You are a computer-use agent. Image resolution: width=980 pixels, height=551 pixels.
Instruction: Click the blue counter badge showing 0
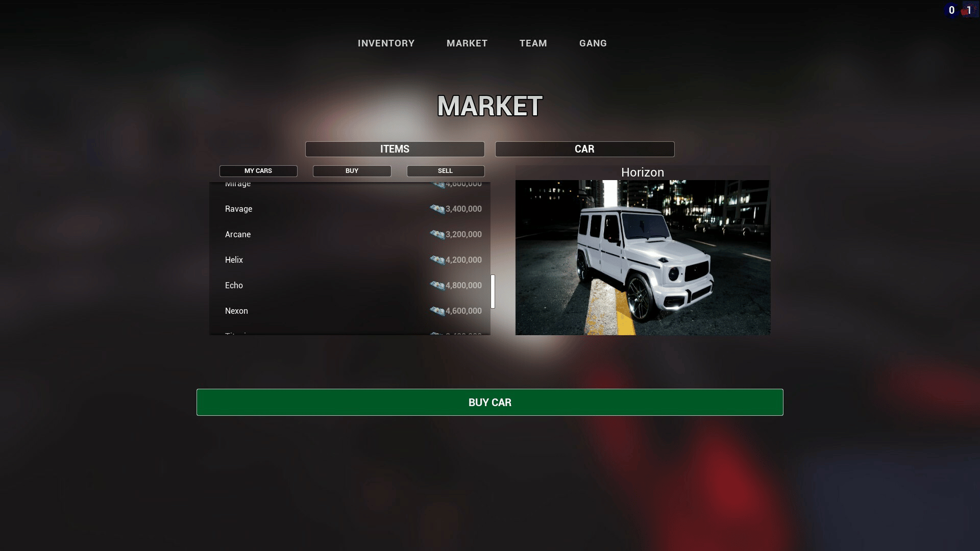[x=951, y=10]
